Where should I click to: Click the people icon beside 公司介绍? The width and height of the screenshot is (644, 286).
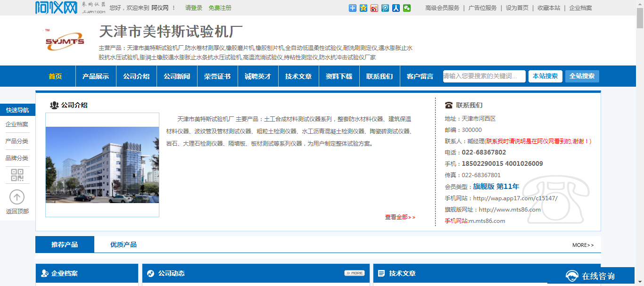54,105
